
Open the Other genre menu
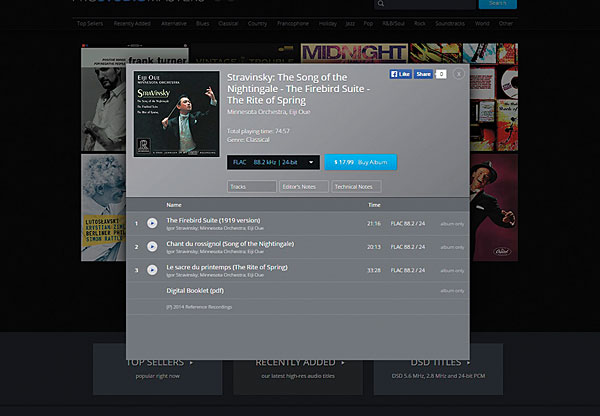[x=505, y=23]
